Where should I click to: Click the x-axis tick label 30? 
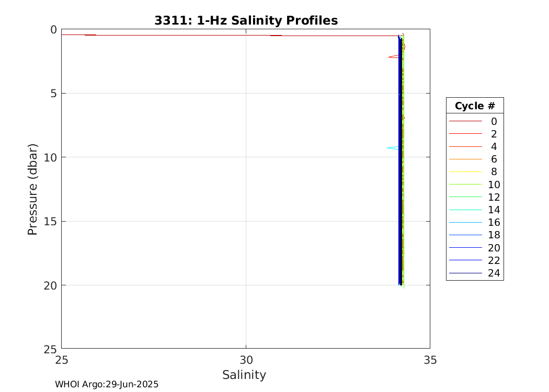point(246,360)
